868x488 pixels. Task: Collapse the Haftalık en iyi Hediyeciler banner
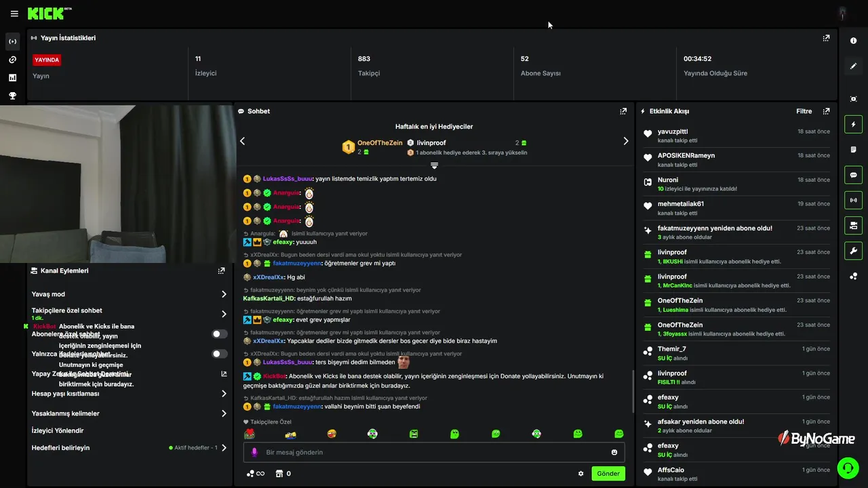pos(435,165)
